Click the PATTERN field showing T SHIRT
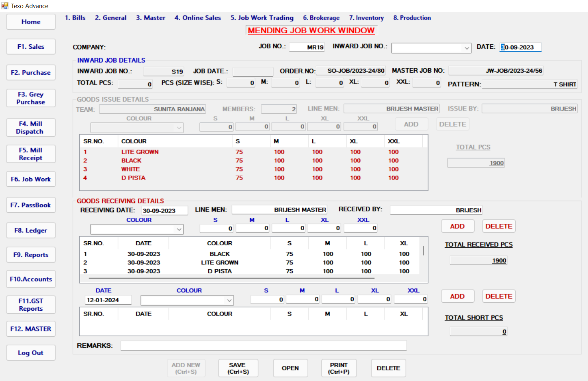 tap(530, 84)
